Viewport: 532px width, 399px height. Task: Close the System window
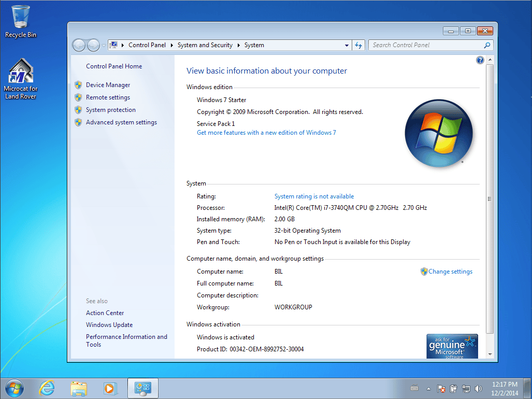(485, 31)
